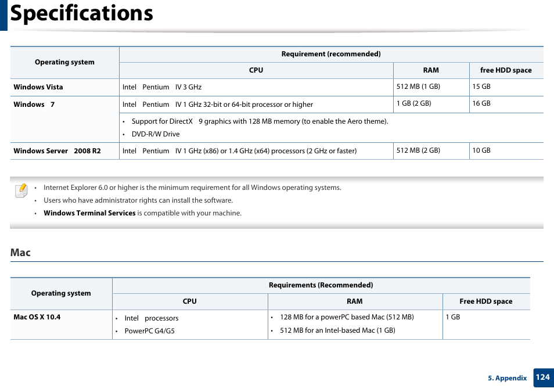
Task: Click the free HDD space column header
Action: tap(506, 70)
